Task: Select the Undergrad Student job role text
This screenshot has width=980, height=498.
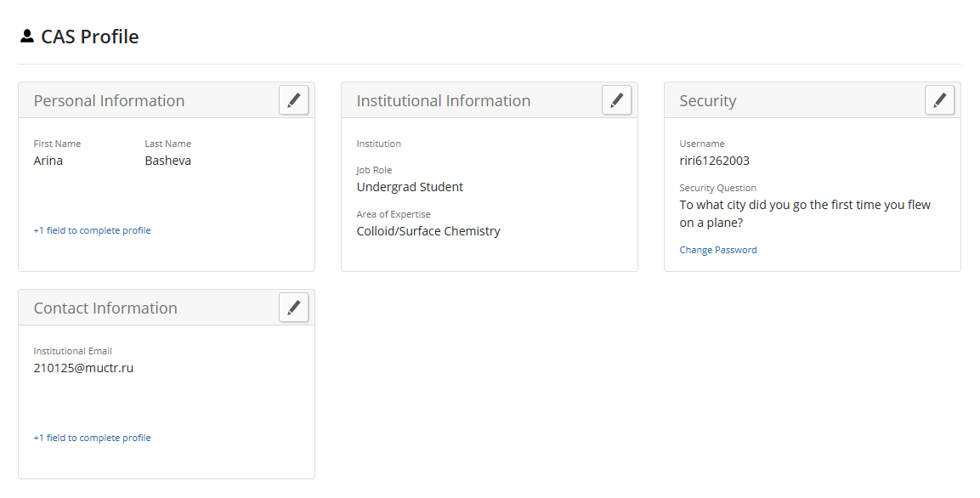Action: 410,187
